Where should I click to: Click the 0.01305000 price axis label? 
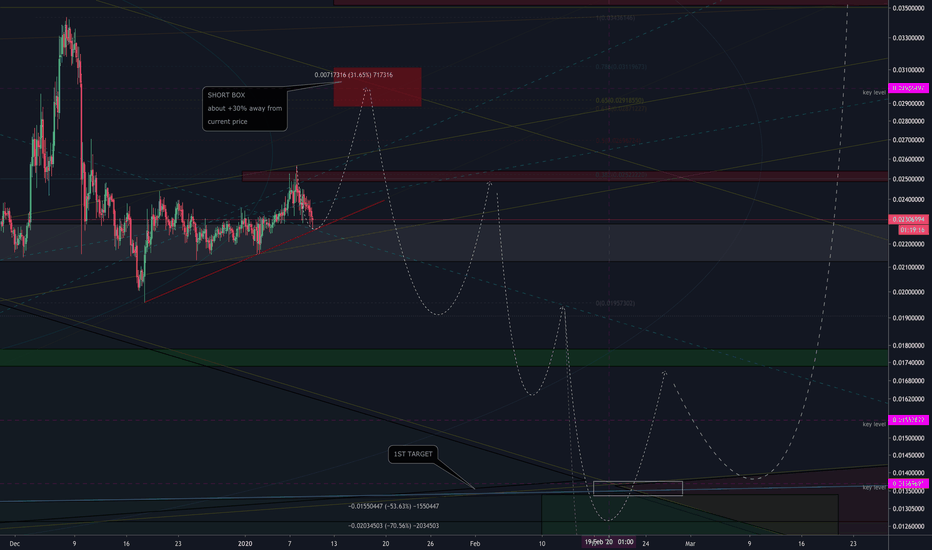click(x=908, y=509)
